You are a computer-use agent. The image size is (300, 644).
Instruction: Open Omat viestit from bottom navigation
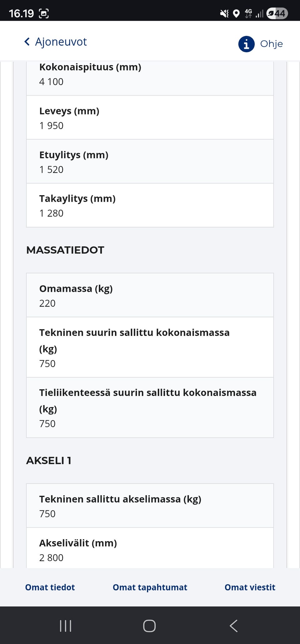pos(249,587)
